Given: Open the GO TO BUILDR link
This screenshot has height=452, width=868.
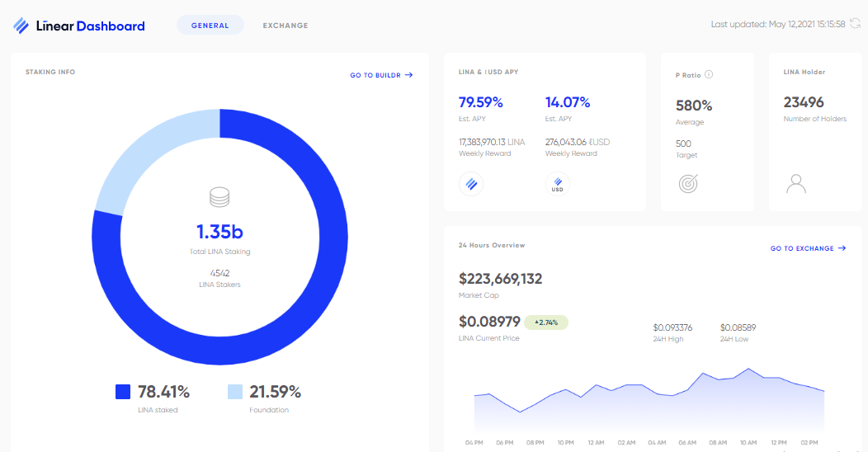Looking at the screenshot, I should click(381, 75).
